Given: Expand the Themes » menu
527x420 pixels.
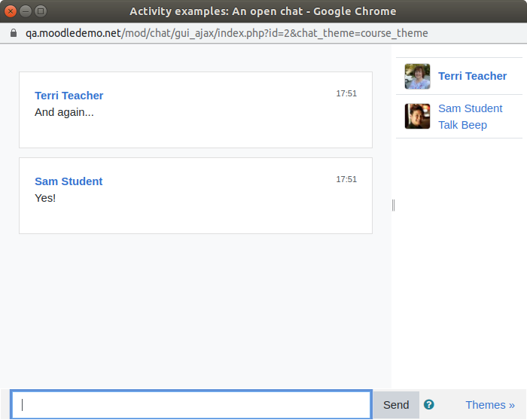Looking at the screenshot, I should coord(489,405).
